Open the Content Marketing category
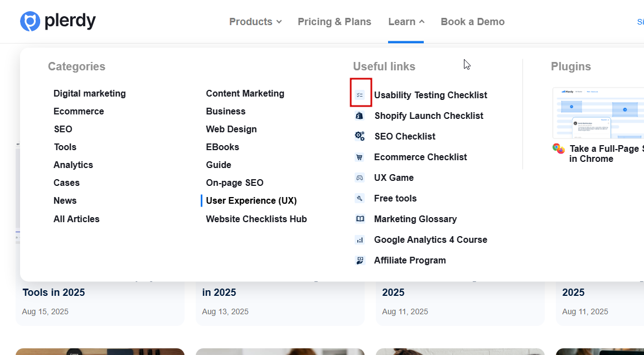Screen dimensions: 644x355 click(x=245, y=93)
